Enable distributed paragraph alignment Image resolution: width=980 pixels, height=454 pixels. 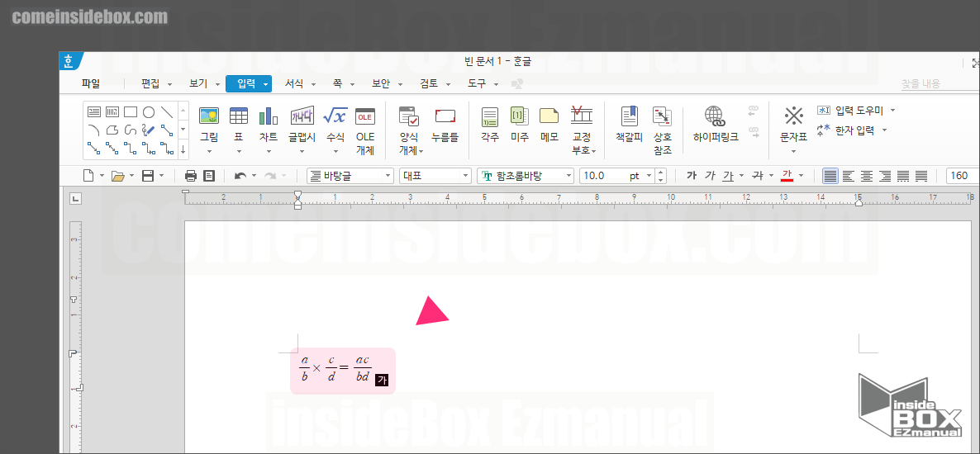903,176
